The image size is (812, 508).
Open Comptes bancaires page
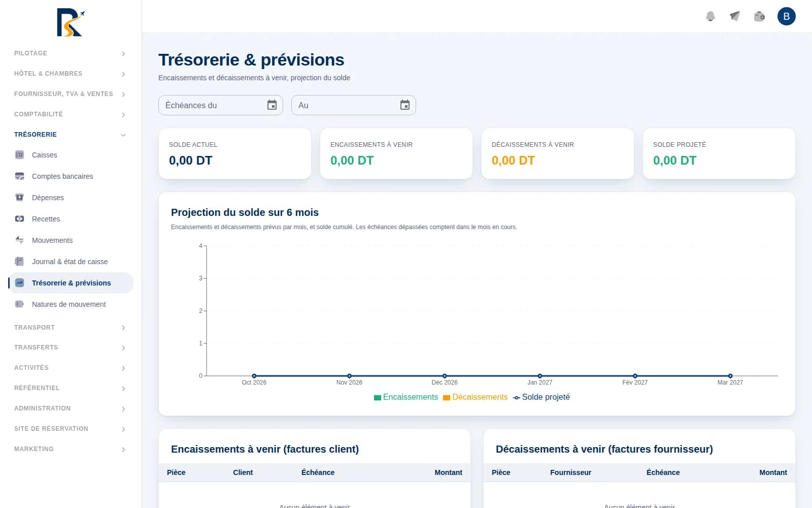tap(71, 176)
